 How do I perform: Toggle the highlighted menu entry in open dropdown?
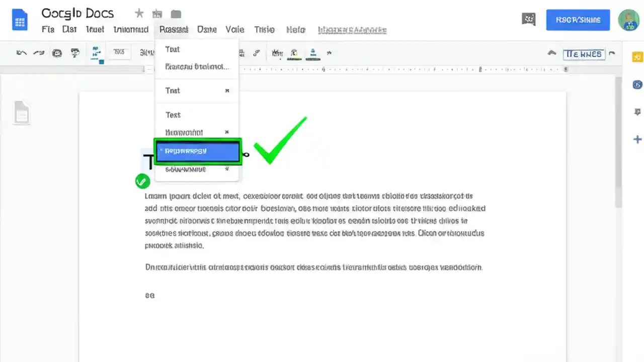pyautogui.click(x=197, y=151)
